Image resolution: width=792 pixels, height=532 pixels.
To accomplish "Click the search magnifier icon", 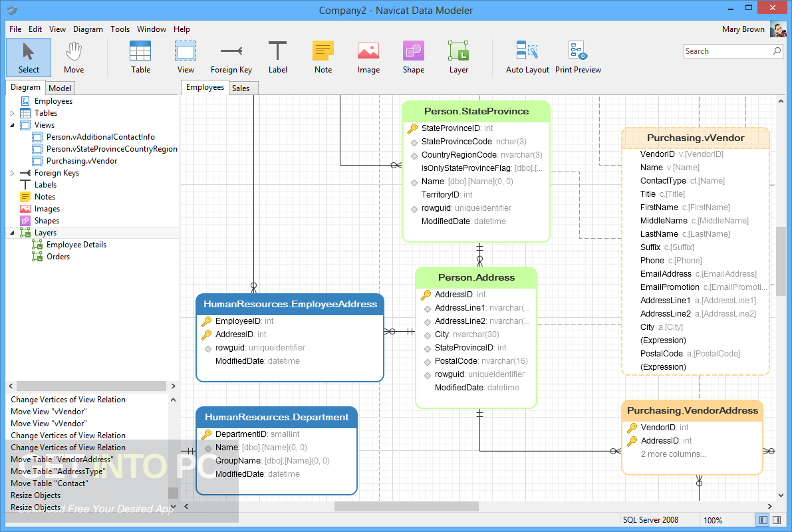I will [x=777, y=51].
